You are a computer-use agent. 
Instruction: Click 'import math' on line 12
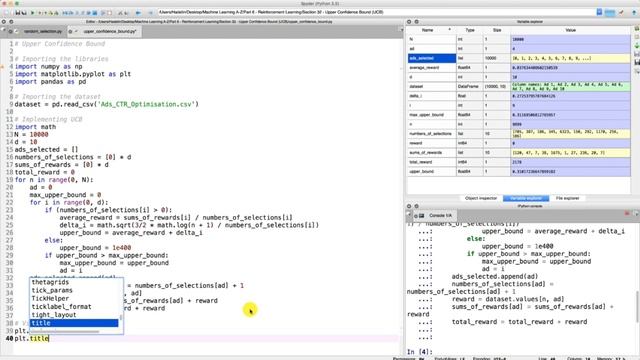pyautogui.click(x=36, y=127)
